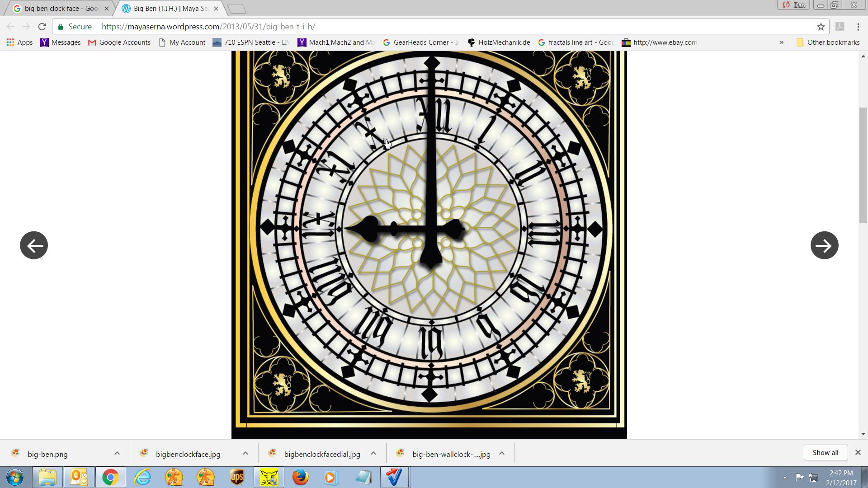868x488 pixels.
Task: Click Show all downloads button
Action: tap(825, 453)
